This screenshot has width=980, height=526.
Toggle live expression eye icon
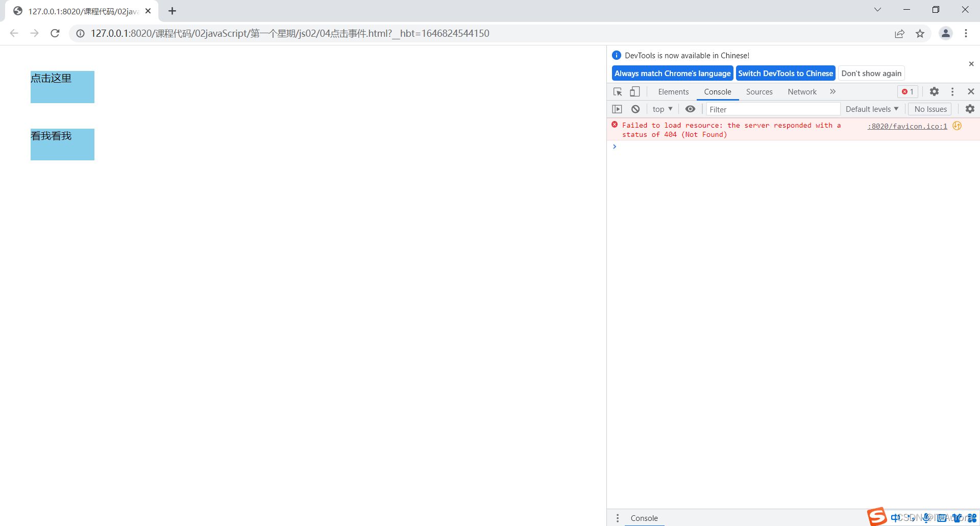[690, 109]
